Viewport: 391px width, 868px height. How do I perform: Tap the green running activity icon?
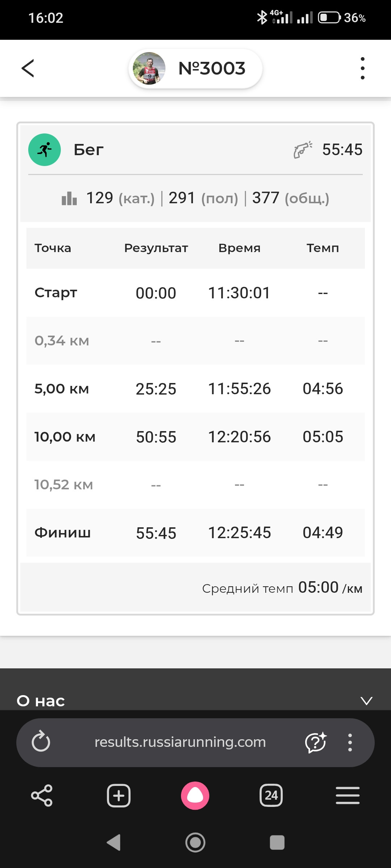(45, 150)
